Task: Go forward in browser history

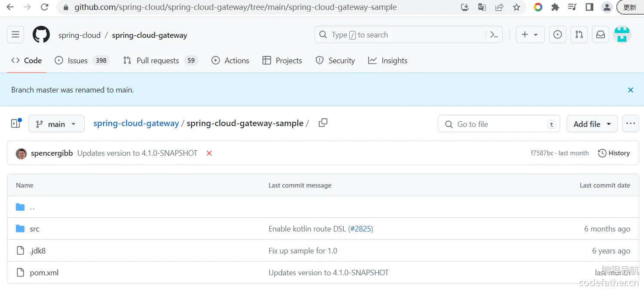Action: coord(27,7)
